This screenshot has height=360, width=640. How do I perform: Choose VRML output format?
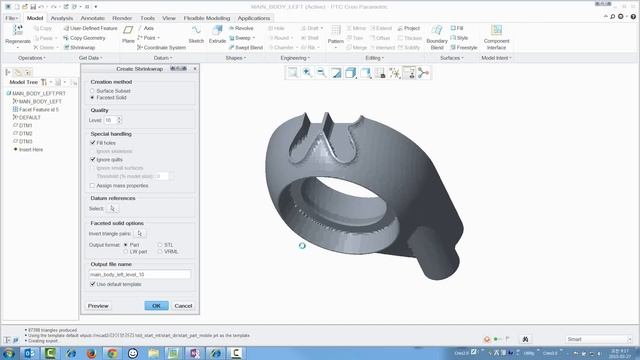coord(160,252)
